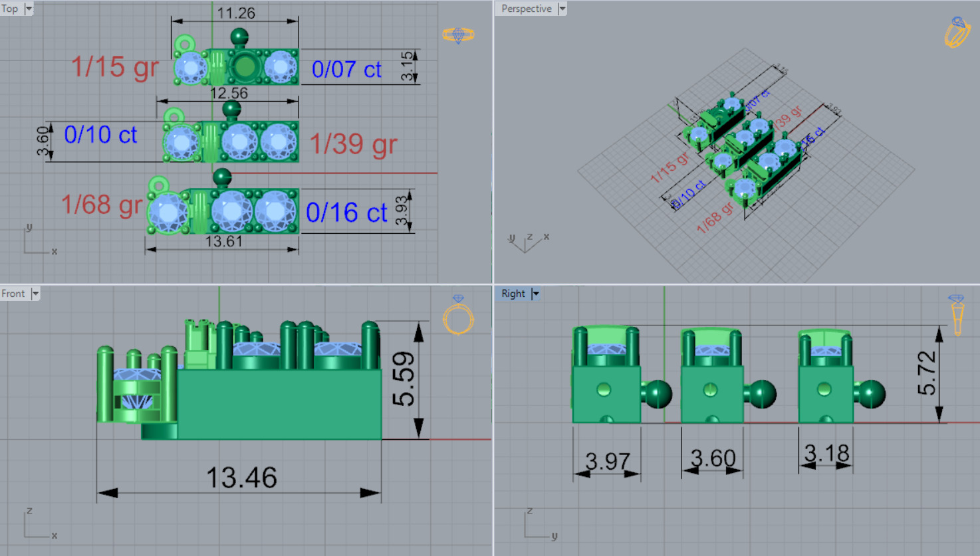Click the Front viewport title label
Screen dimensions: 980x556
[x=13, y=294]
